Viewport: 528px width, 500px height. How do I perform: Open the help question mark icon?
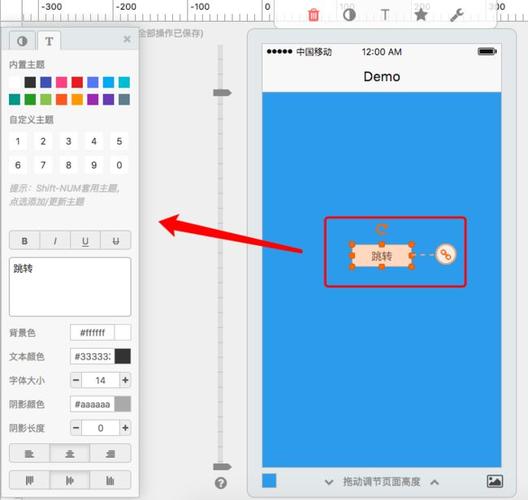click(x=221, y=483)
